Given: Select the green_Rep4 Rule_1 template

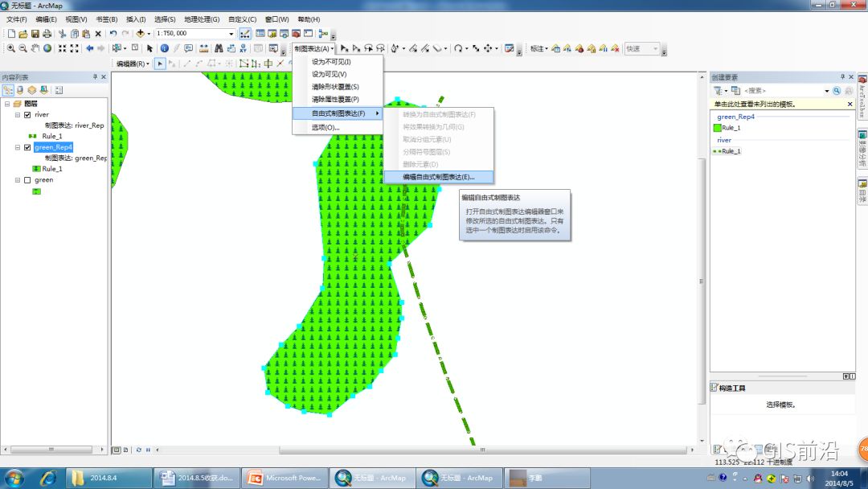Looking at the screenshot, I should click(727, 128).
